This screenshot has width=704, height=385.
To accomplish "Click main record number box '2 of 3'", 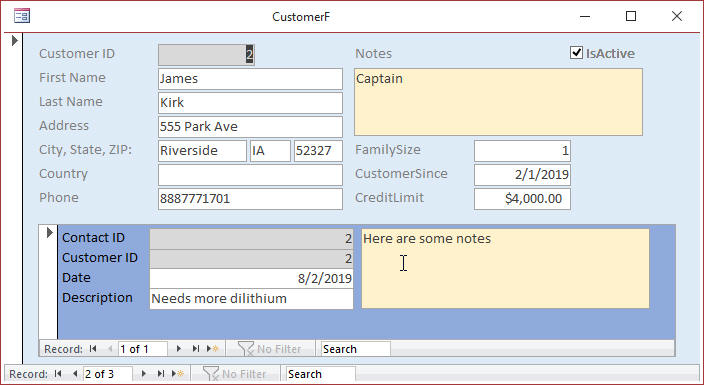I will click(x=108, y=374).
